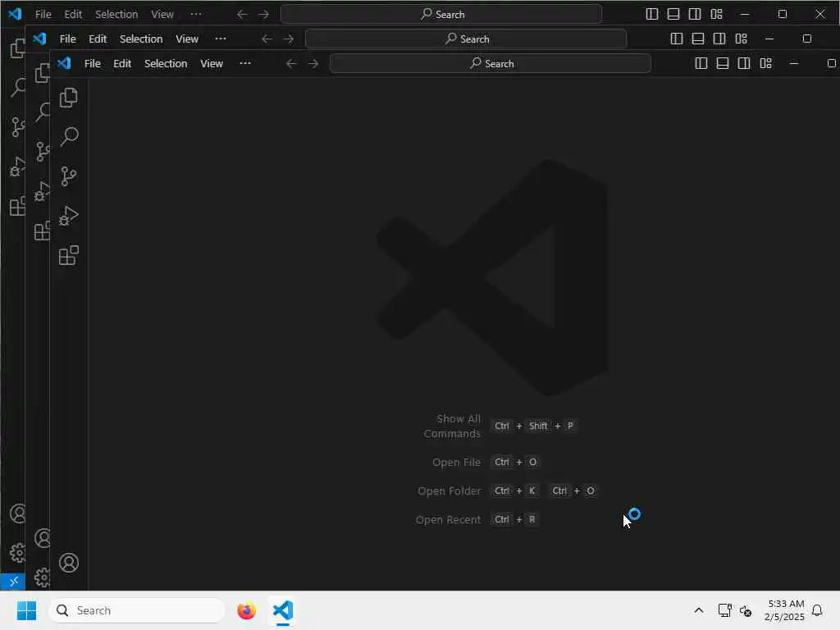840x630 pixels.
Task: Open Manage gear in rear VS Code window
Action: (x=18, y=552)
